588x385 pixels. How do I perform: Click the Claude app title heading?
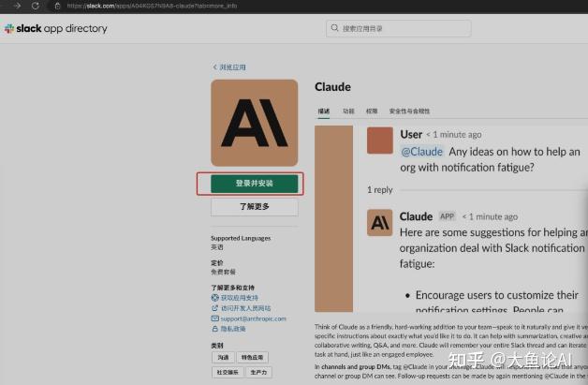(333, 87)
